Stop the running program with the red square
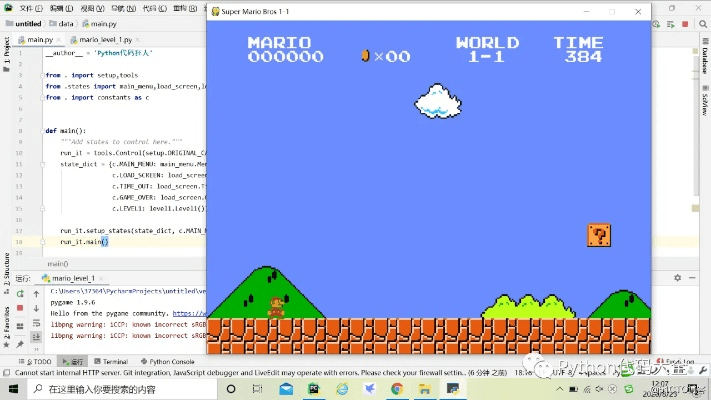The image size is (711, 400). pyautogui.click(x=20, y=308)
